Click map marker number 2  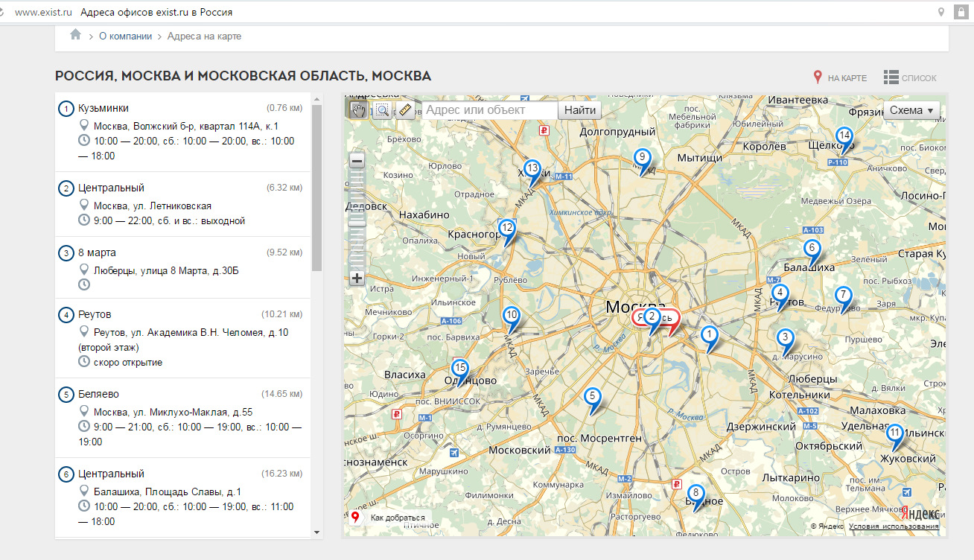point(652,319)
